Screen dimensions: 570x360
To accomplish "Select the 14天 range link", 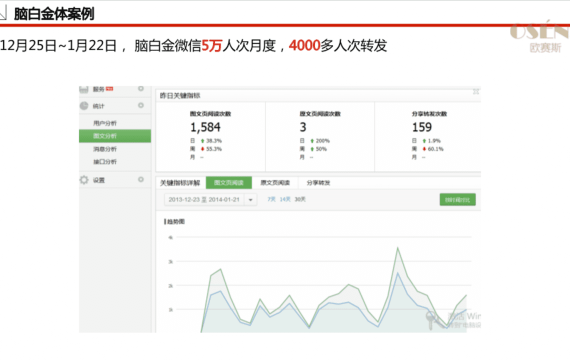I will coord(285,199).
